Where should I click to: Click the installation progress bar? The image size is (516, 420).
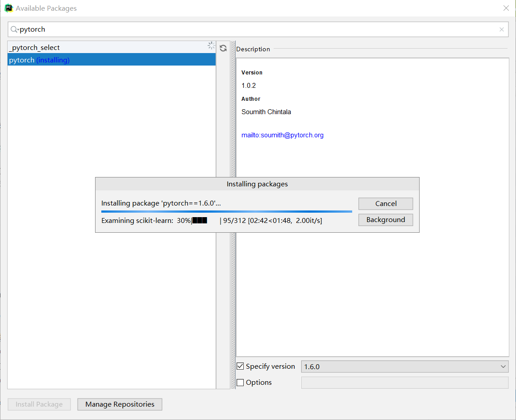click(x=226, y=211)
